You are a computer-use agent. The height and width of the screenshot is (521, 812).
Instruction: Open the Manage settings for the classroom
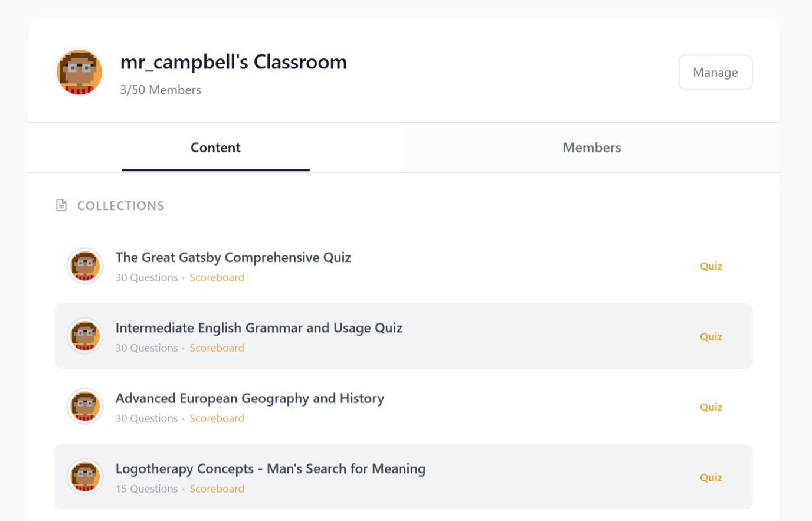click(x=715, y=71)
